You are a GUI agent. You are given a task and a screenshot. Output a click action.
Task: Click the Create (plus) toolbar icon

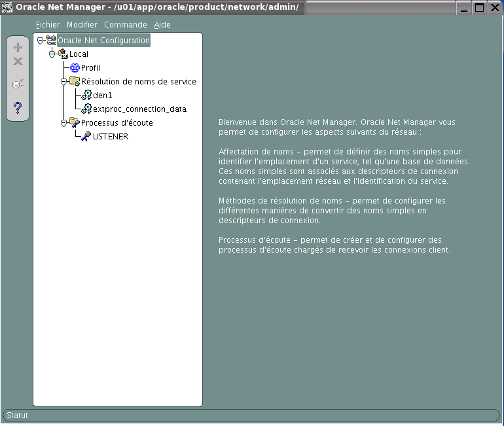pos(18,48)
